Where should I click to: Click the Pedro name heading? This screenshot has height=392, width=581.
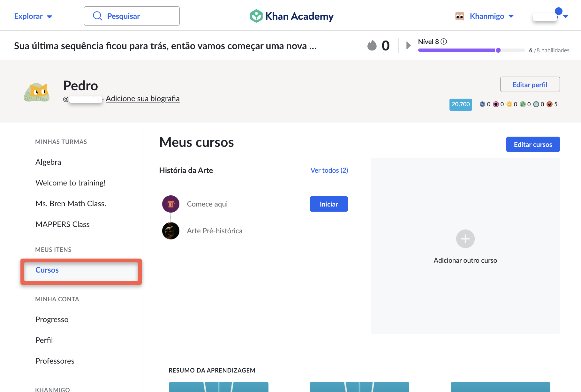[80, 86]
